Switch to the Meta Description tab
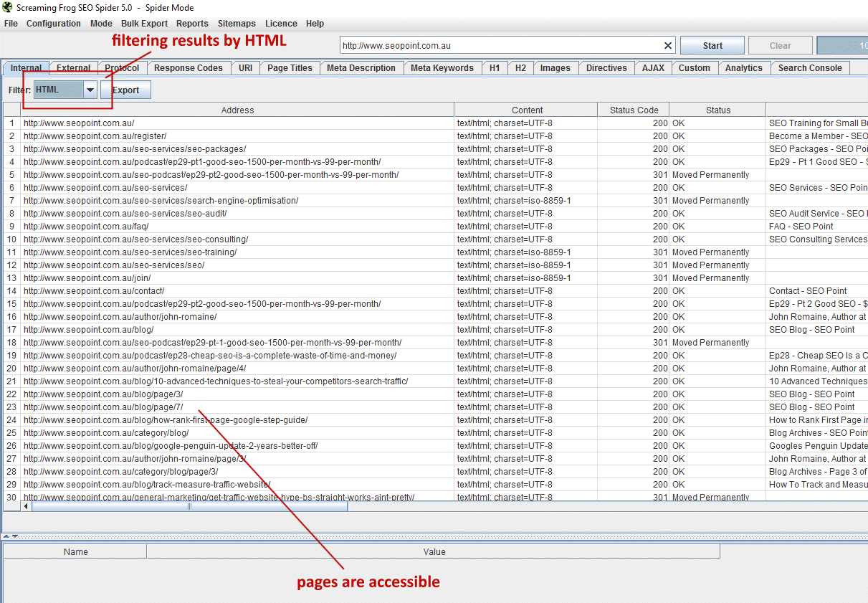 361,68
